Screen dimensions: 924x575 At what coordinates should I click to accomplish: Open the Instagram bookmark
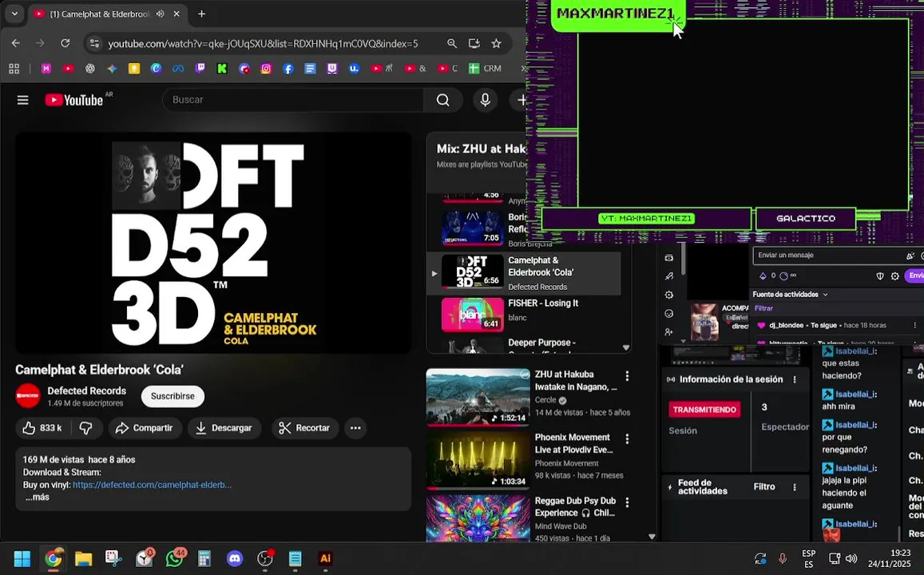(267, 69)
